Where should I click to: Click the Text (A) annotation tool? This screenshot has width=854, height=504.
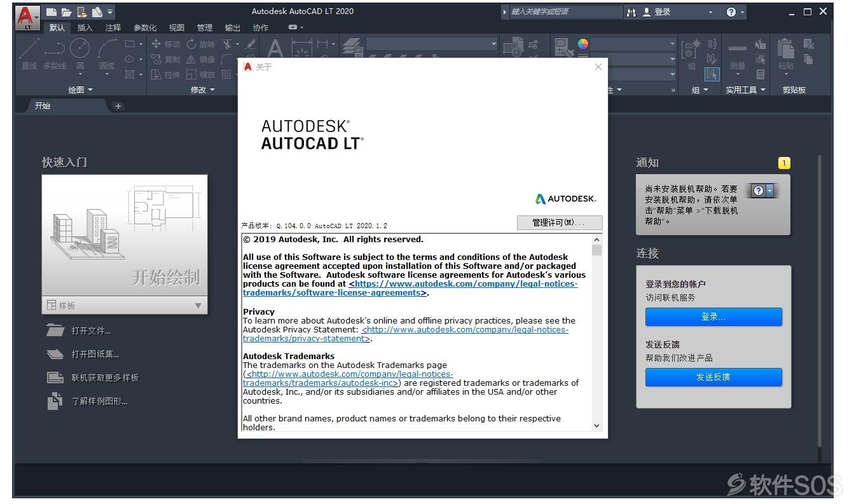point(275,48)
